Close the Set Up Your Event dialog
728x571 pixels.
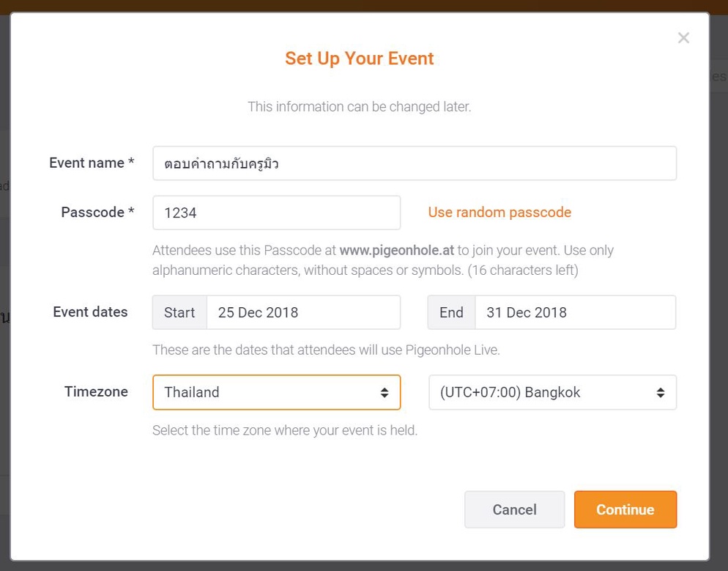[683, 38]
